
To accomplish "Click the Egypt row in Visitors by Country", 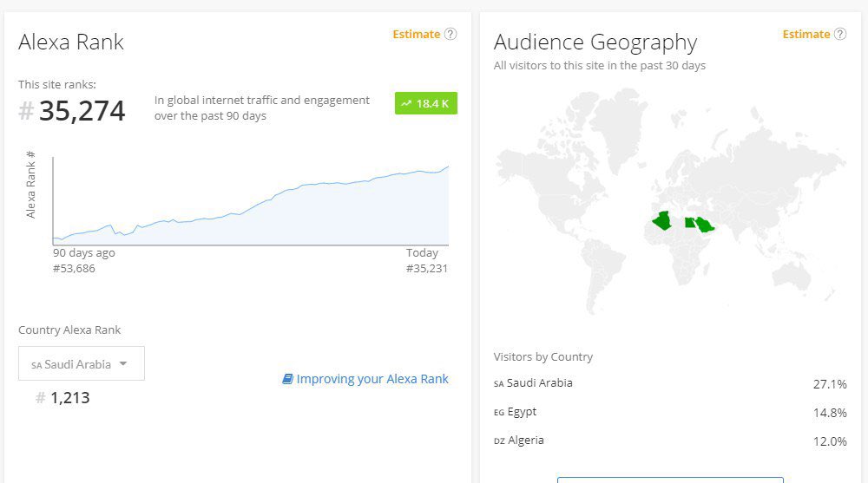I will tap(670, 412).
